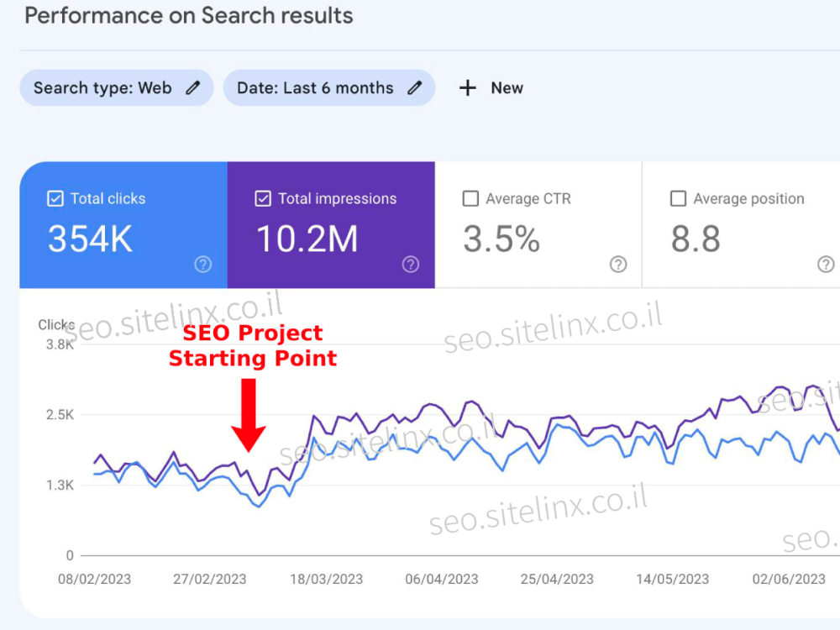Click the 14/05/2023 date label
Screen dimensions: 840x630
(672, 579)
